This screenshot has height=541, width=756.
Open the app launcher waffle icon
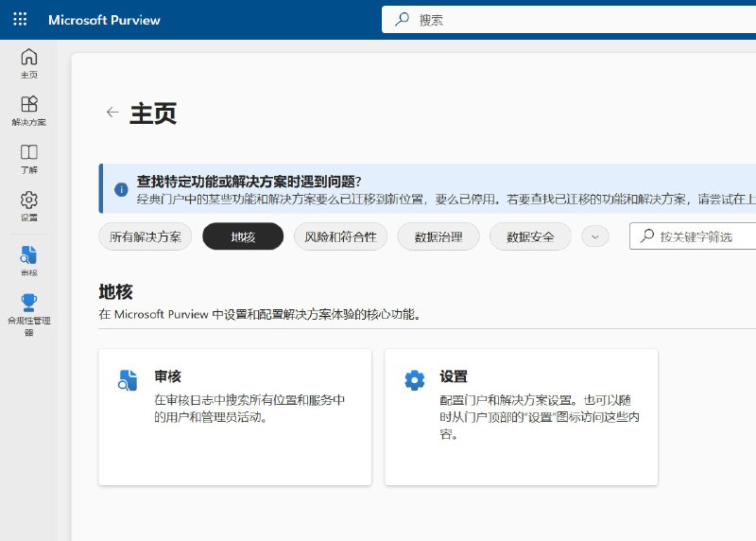20,20
